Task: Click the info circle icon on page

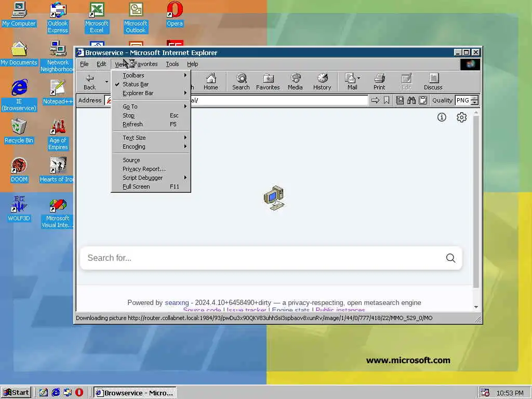Action: tap(442, 117)
